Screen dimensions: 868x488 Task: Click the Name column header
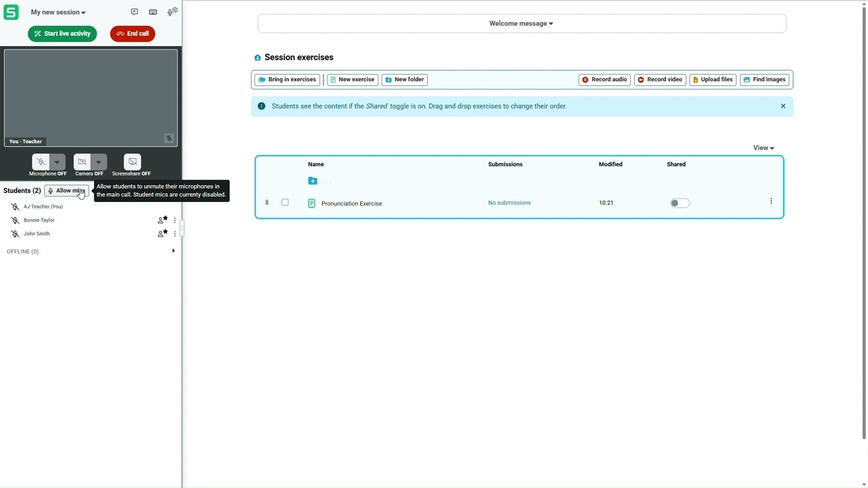pos(316,165)
